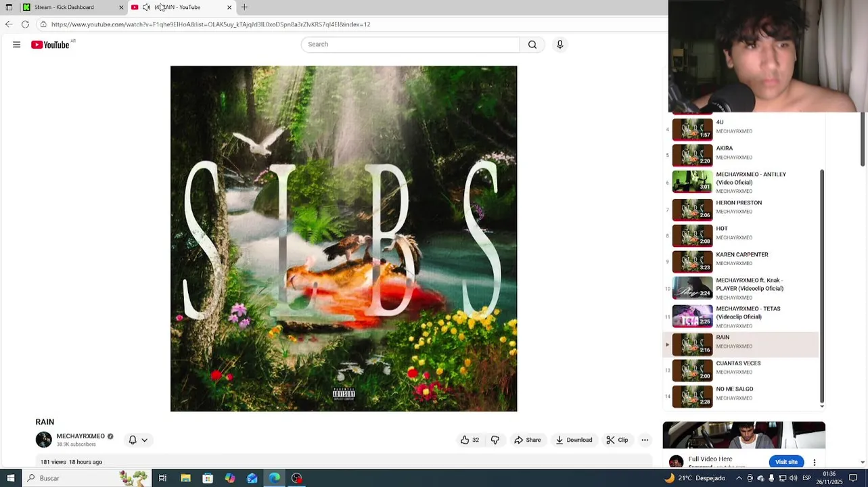Open the red round app on the taskbar
This screenshot has height=487, width=868.
pos(296,478)
